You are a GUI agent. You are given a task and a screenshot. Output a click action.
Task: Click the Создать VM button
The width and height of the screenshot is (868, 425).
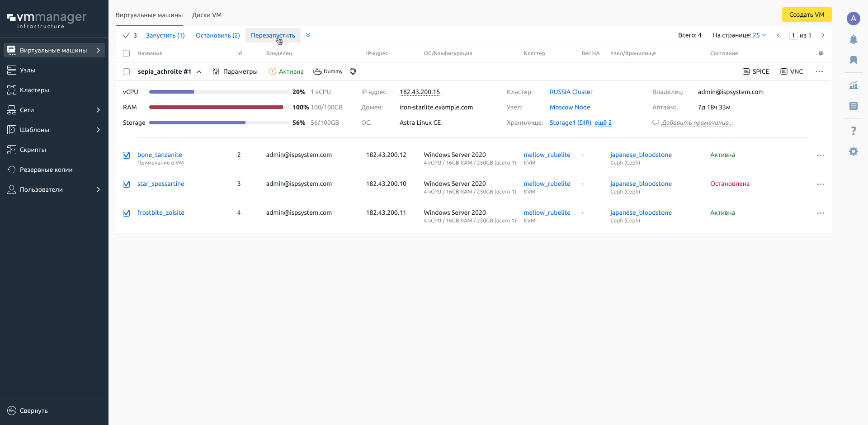click(807, 14)
